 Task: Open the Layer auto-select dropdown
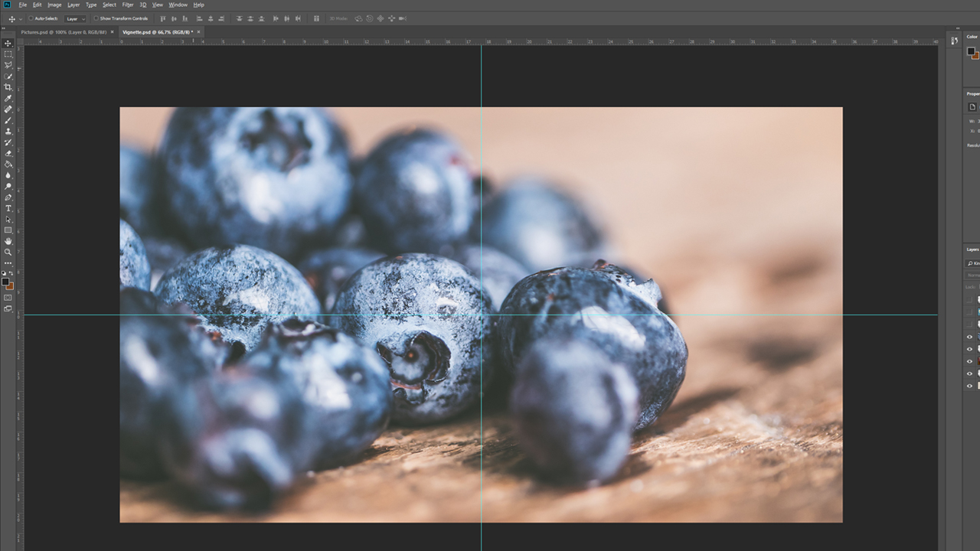(x=75, y=18)
